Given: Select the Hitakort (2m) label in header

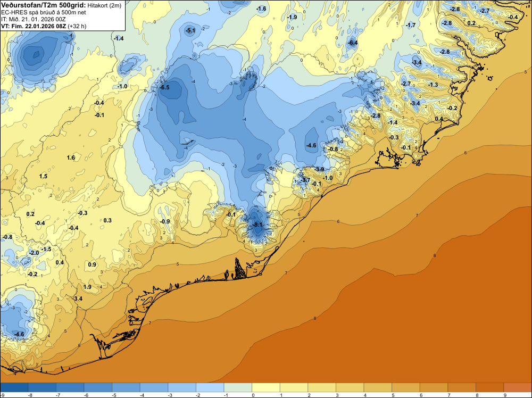Looking at the screenshot, I should click(104, 5).
